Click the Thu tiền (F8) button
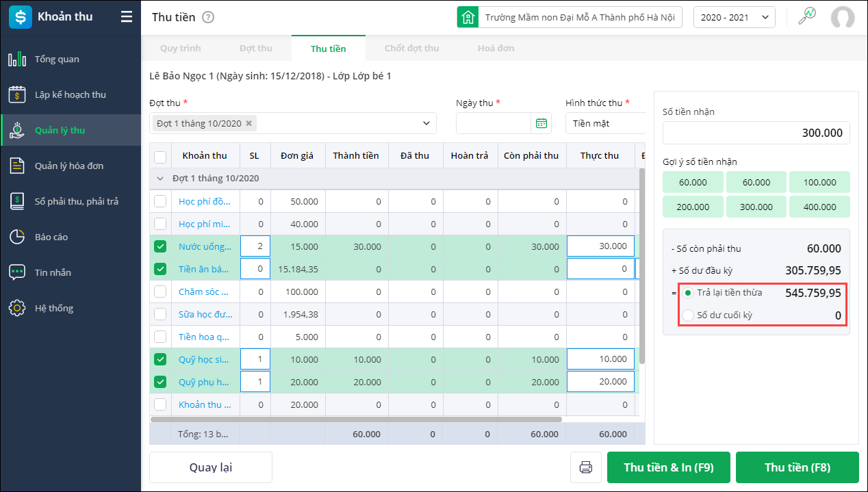 tap(797, 467)
